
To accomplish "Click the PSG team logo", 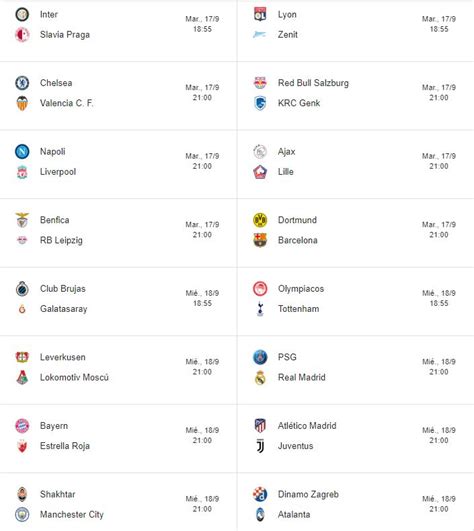I will tap(260, 357).
